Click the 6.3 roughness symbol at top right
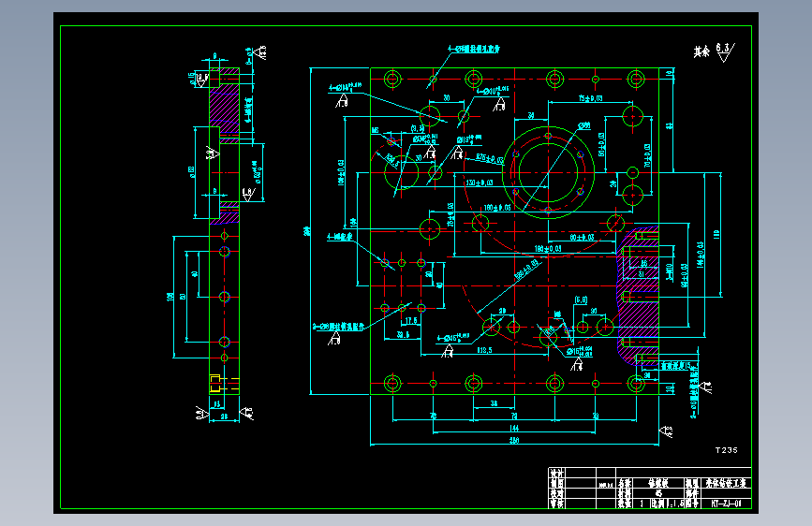Image resolution: width=812 pixels, height=526 pixels. click(x=725, y=52)
